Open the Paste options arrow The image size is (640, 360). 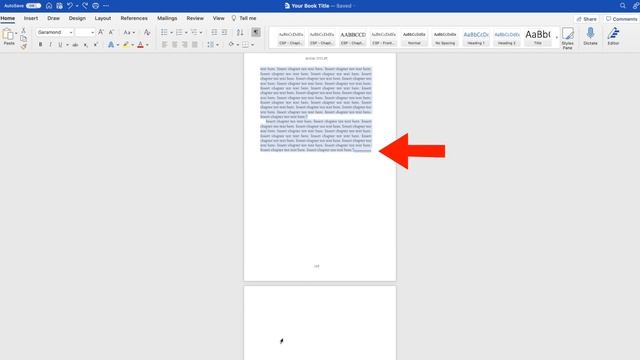(16, 33)
